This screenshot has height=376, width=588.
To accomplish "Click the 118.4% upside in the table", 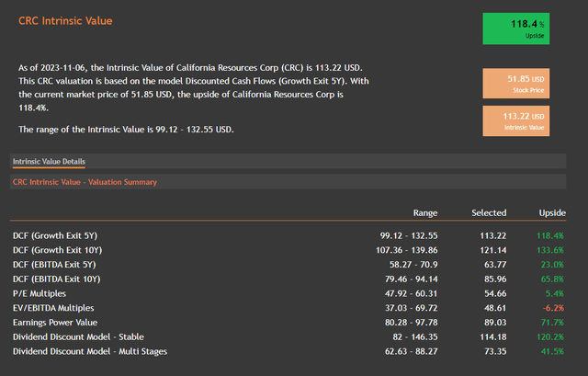I will pyautogui.click(x=550, y=235).
